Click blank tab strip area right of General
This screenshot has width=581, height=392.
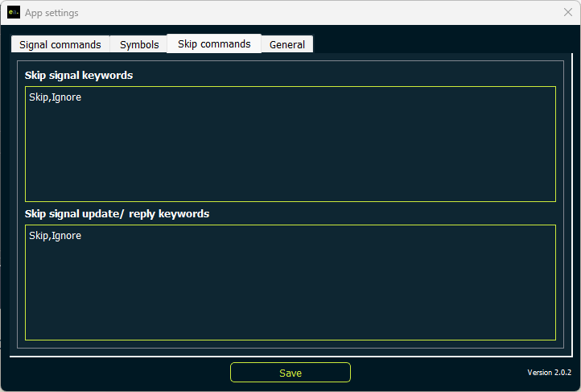point(443,44)
